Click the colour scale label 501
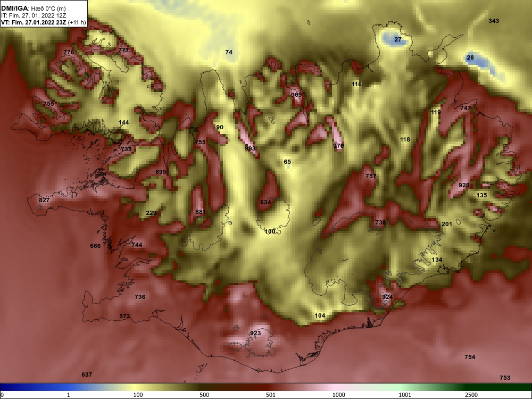This screenshot has height=399, width=532. [271, 395]
